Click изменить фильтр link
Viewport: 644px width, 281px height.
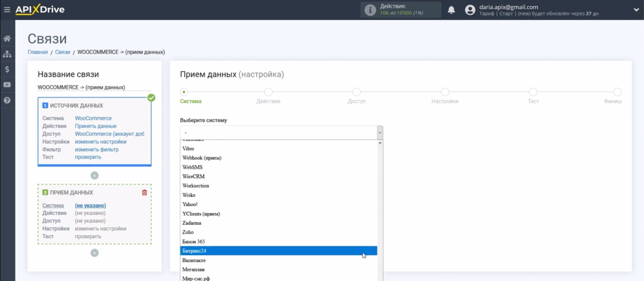coord(96,149)
